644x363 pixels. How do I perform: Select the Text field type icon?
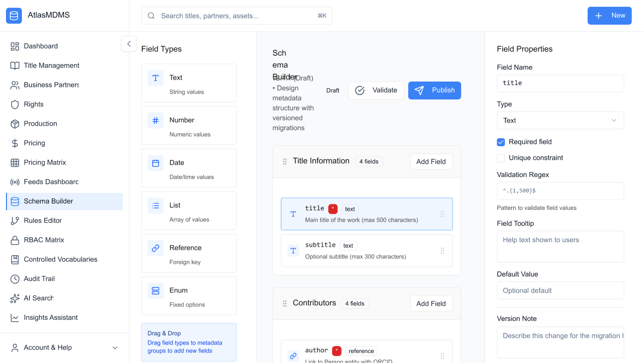point(155,78)
